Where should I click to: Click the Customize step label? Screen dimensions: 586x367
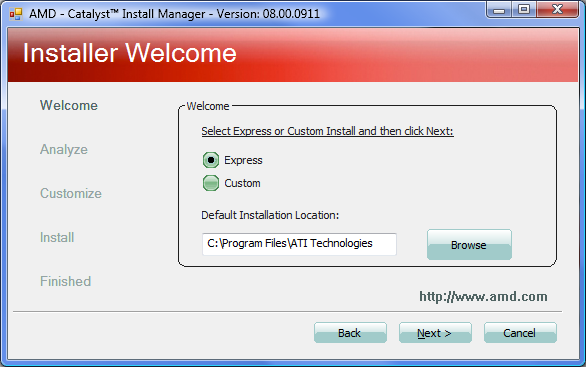[x=71, y=193]
